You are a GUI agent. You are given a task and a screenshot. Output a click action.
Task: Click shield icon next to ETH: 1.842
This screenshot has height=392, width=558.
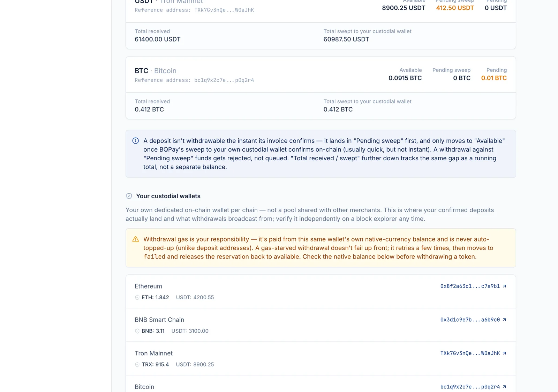click(x=137, y=298)
